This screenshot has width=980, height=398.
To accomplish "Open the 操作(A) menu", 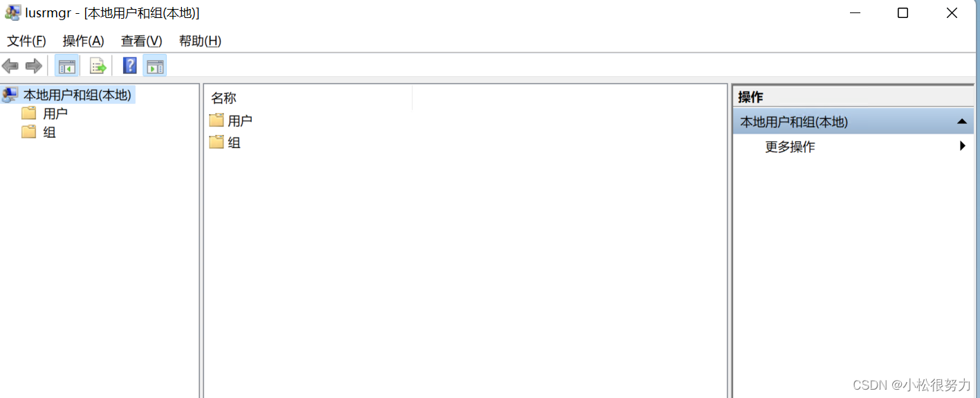I will coord(83,41).
